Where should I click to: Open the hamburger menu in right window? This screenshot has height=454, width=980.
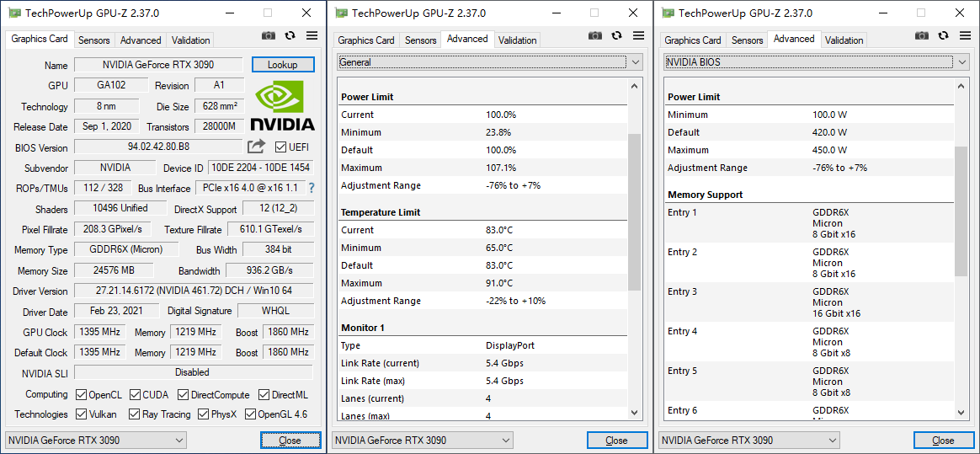click(966, 35)
